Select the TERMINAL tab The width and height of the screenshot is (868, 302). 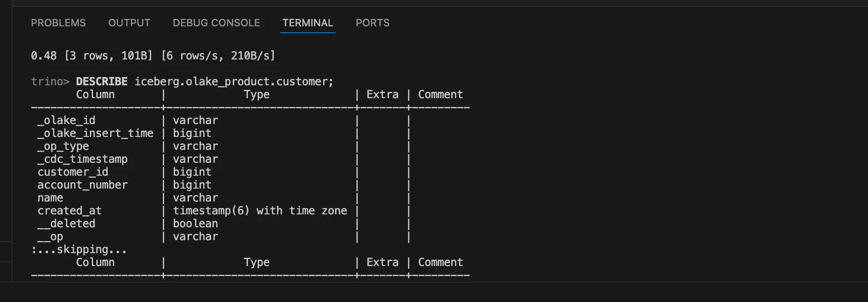[x=307, y=23]
